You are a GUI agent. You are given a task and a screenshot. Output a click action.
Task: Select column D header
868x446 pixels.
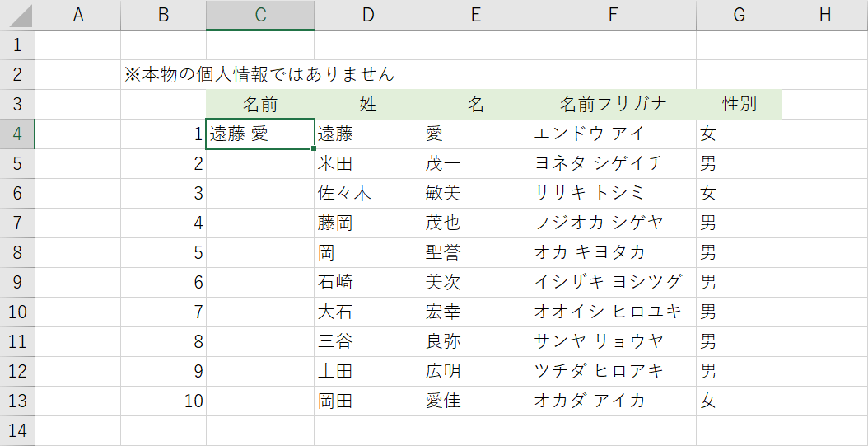click(368, 15)
